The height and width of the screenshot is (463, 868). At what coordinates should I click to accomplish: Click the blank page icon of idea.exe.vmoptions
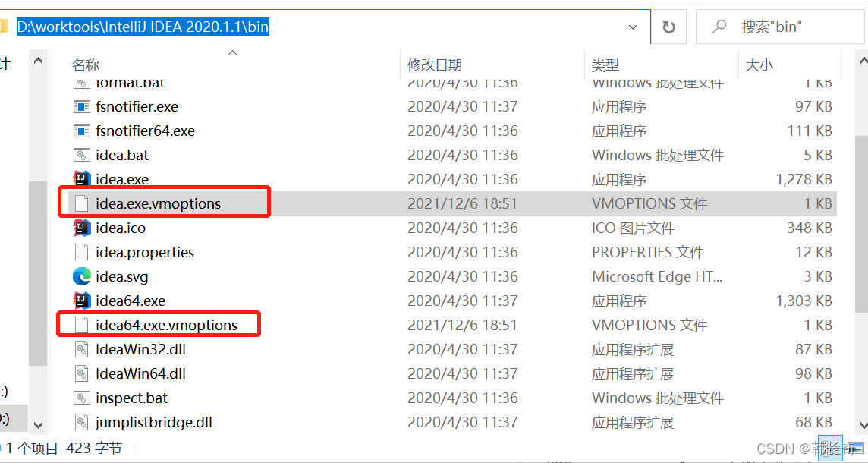point(82,204)
